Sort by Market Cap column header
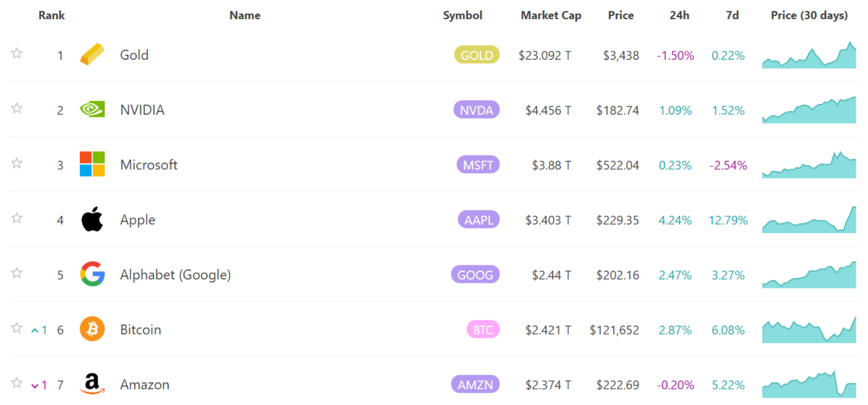 pyautogui.click(x=551, y=15)
